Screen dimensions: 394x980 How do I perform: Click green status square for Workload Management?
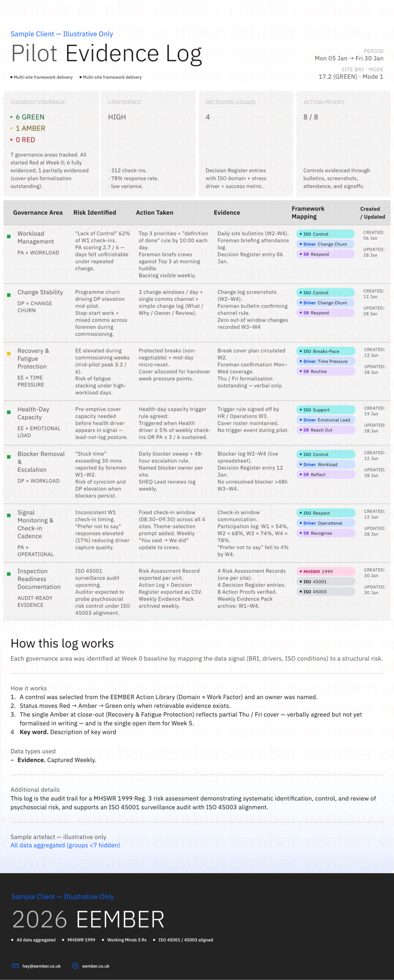click(9, 237)
